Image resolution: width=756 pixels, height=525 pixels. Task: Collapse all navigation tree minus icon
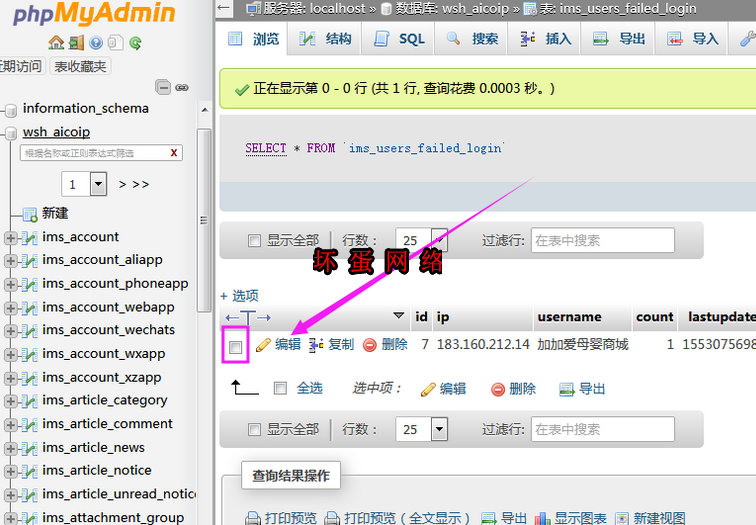click(163, 87)
